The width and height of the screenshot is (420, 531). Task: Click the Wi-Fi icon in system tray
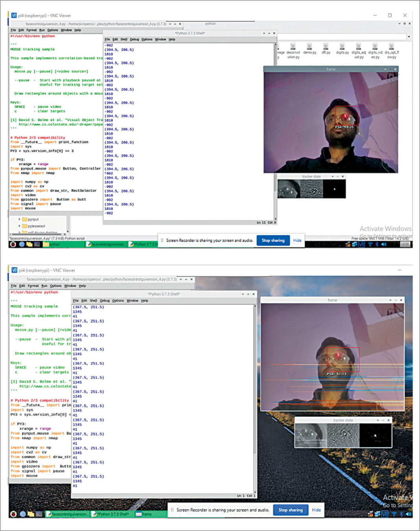370,244
